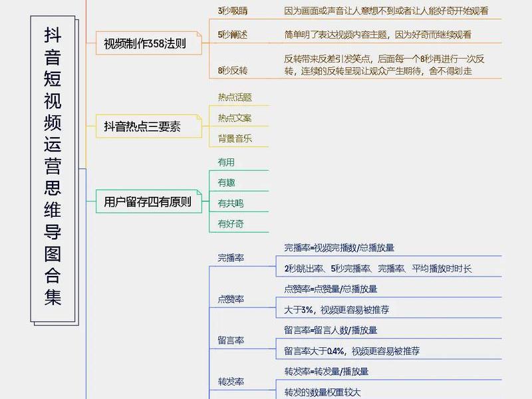Select the 留言率 branch node

pos(231,340)
